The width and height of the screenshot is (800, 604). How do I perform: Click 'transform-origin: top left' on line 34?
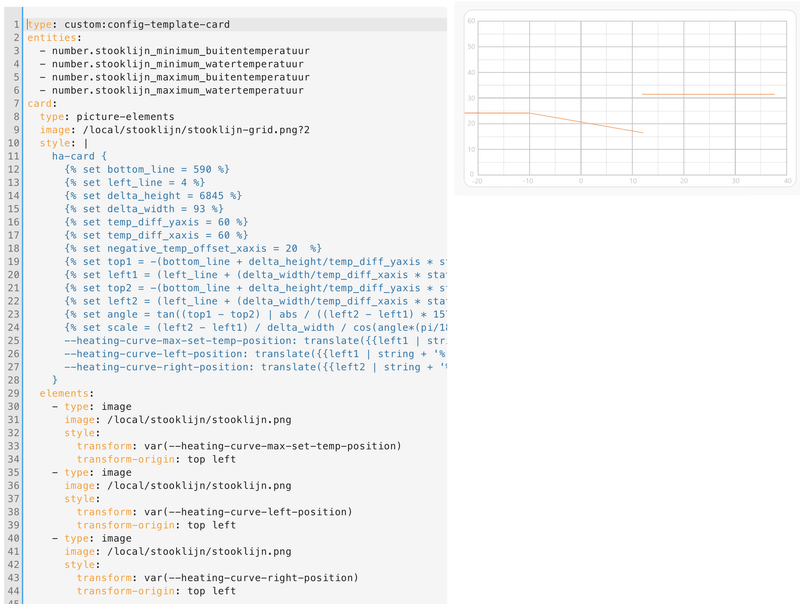156,460
